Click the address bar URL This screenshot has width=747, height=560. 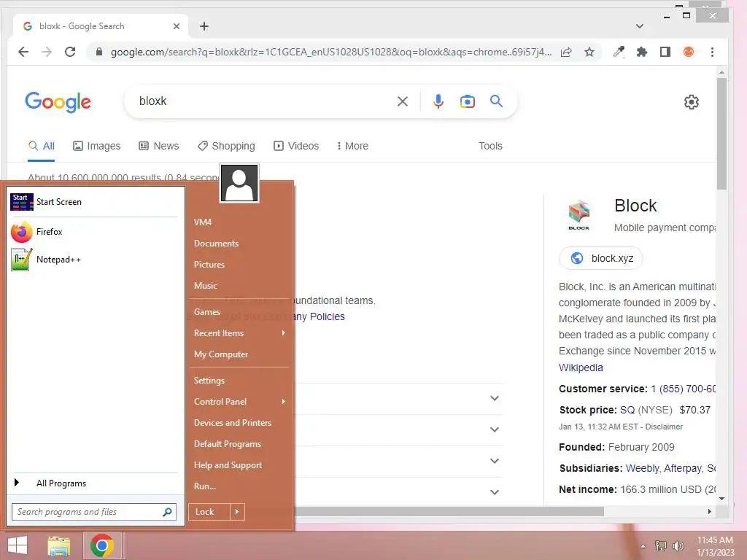pyautogui.click(x=331, y=52)
